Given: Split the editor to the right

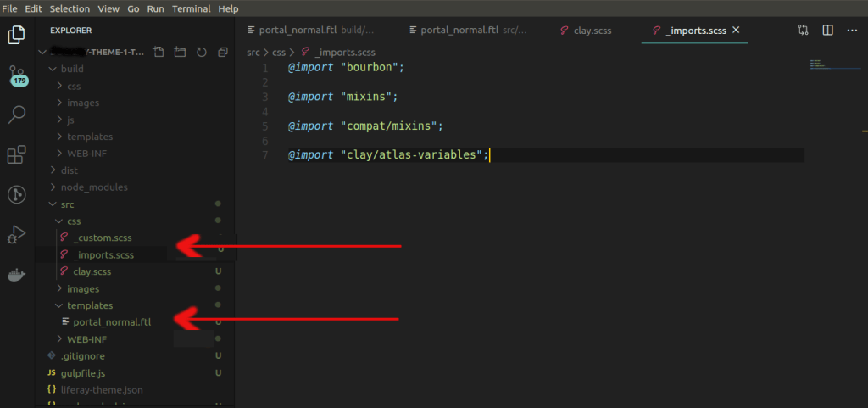Looking at the screenshot, I should point(827,31).
